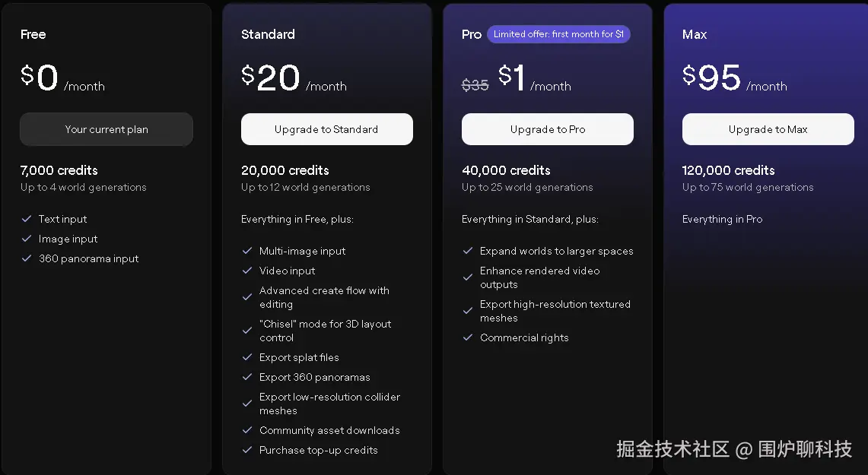
Task: Click the Your current plan button
Action: point(107,129)
